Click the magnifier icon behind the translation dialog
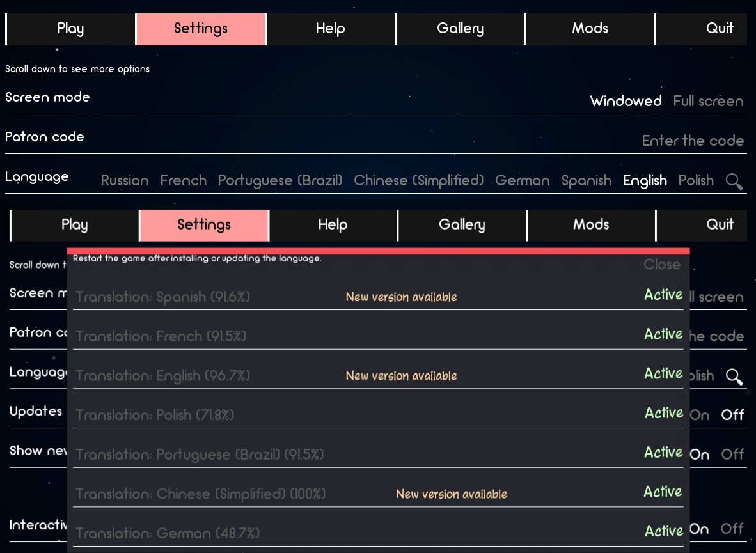Image resolution: width=756 pixels, height=553 pixels. [734, 377]
